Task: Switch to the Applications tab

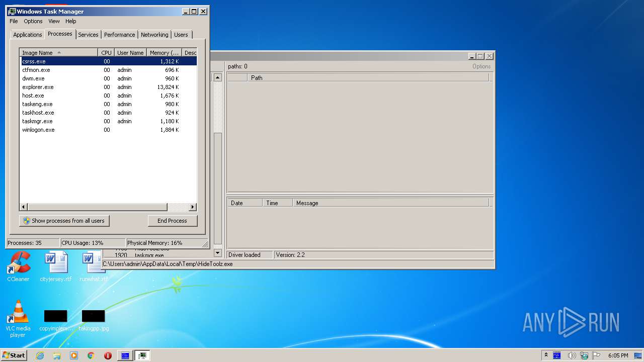Action: click(x=27, y=35)
